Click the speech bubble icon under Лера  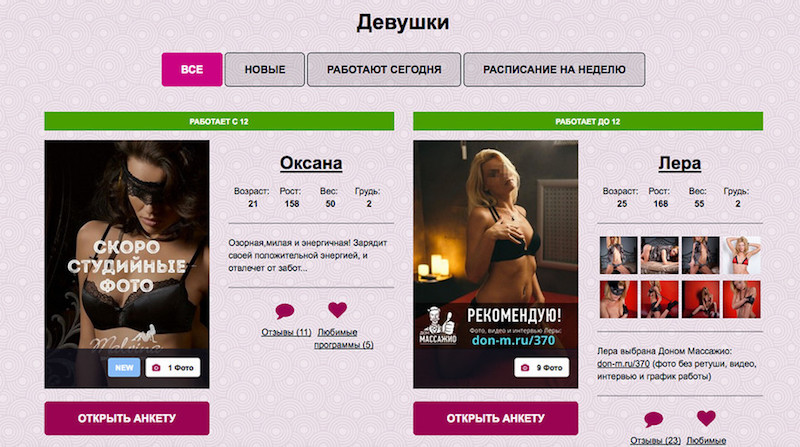point(654,419)
